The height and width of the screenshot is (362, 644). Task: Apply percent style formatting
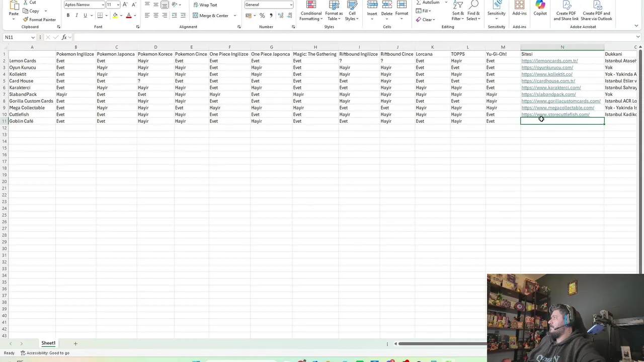coord(262,16)
